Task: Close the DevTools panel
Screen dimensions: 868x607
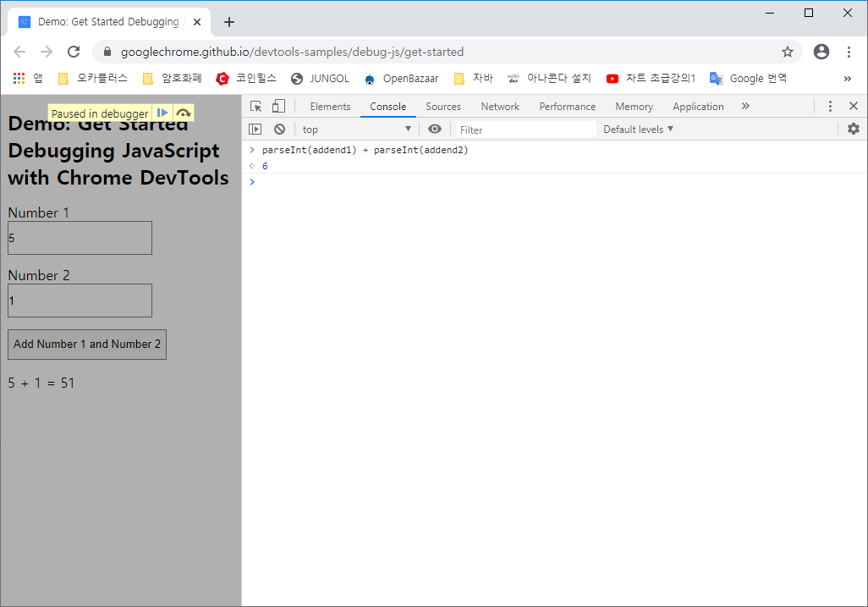Action: [x=853, y=106]
